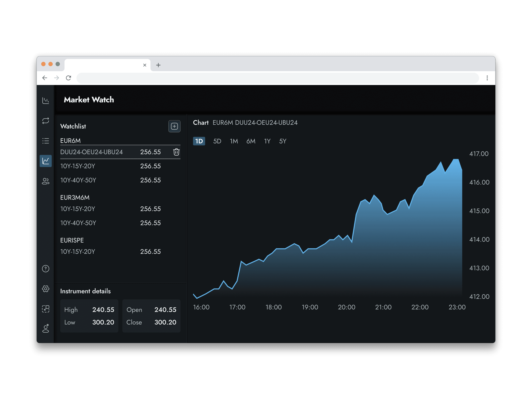
Task: Click the 417.00 y-axis label
Action: coord(479,154)
